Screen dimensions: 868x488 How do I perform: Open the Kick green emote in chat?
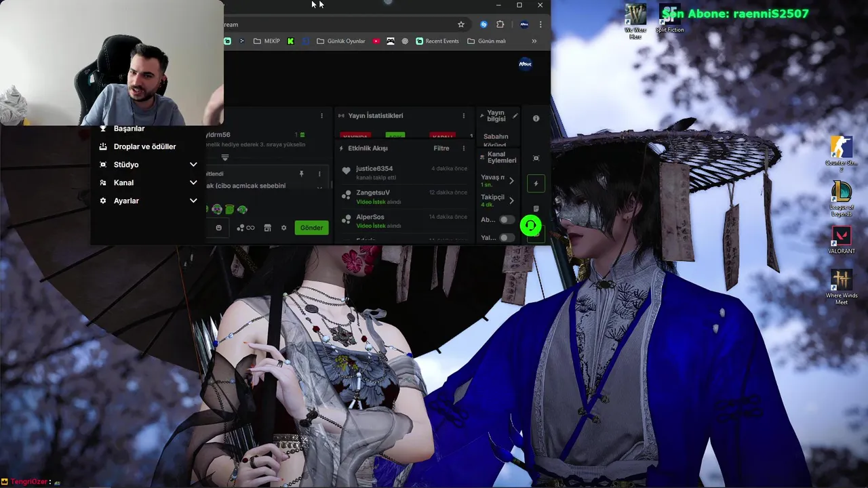click(x=230, y=209)
